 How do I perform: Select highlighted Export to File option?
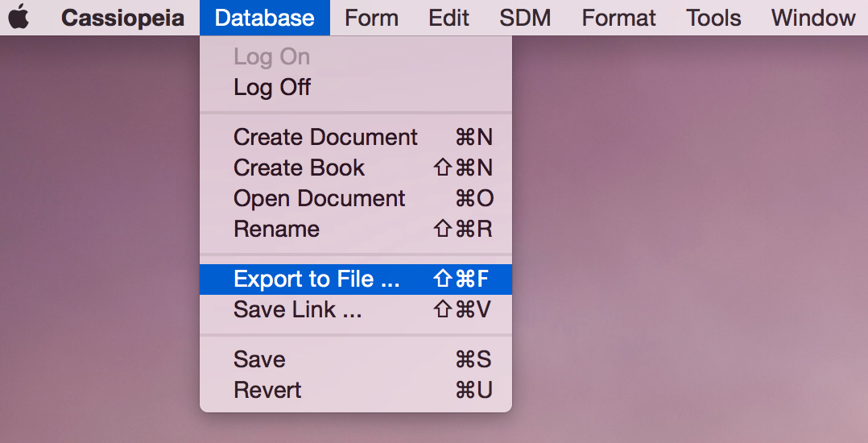click(355, 279)
